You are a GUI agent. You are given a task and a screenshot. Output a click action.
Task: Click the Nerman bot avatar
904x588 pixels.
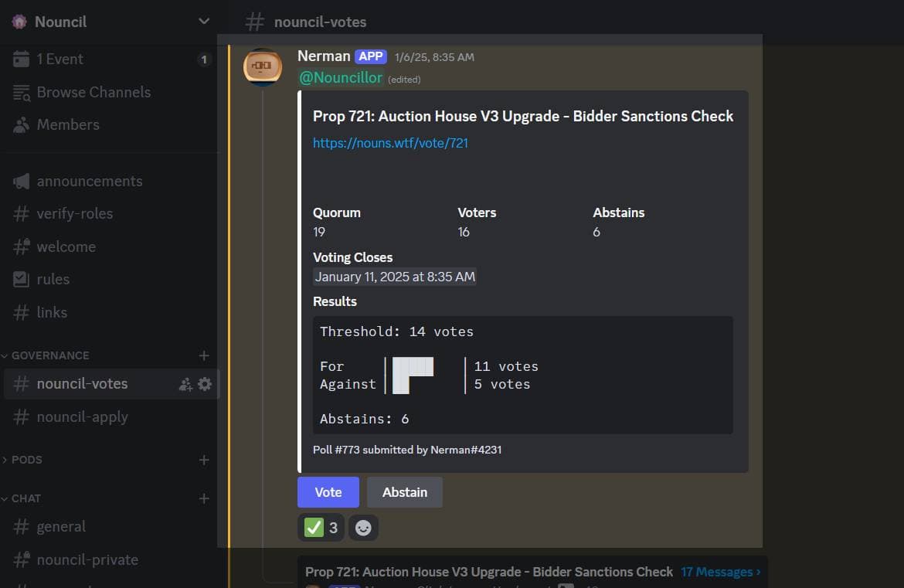pos(263,67)
